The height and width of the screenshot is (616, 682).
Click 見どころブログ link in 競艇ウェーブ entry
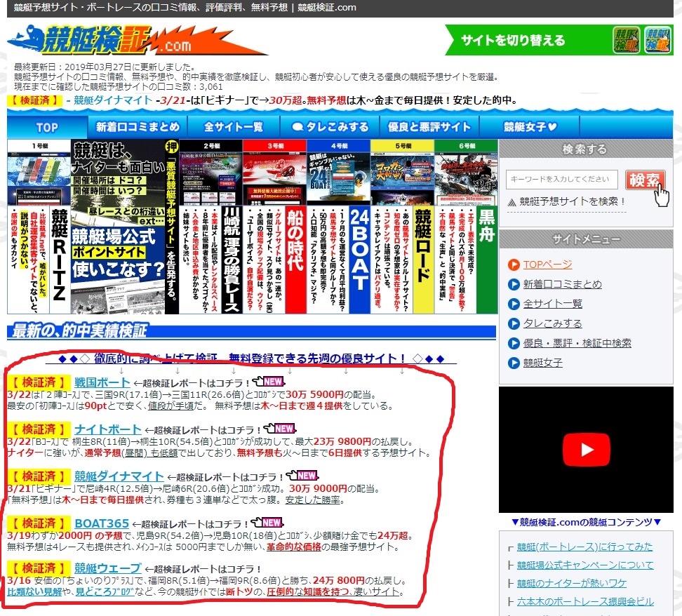click(105, 591)
